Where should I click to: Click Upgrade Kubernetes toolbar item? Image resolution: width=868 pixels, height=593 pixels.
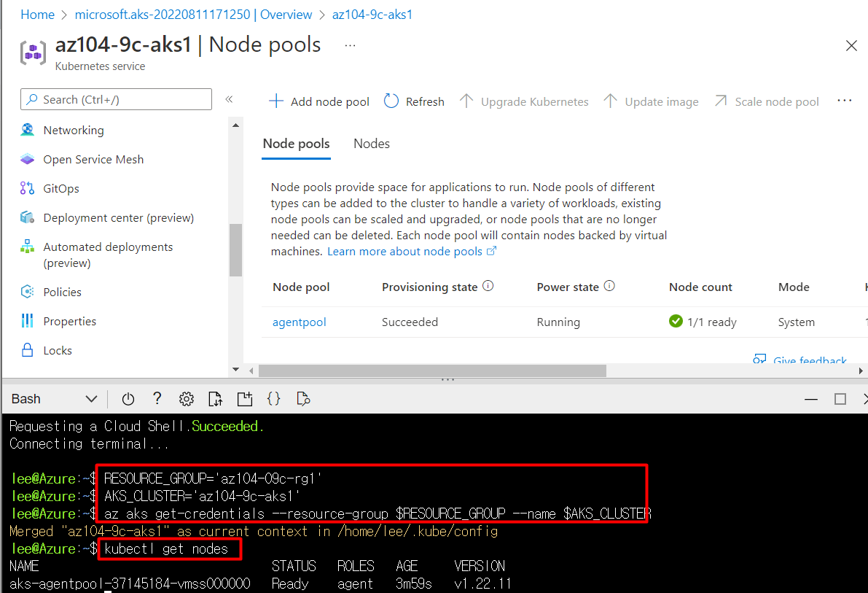(x=524, y=101)
